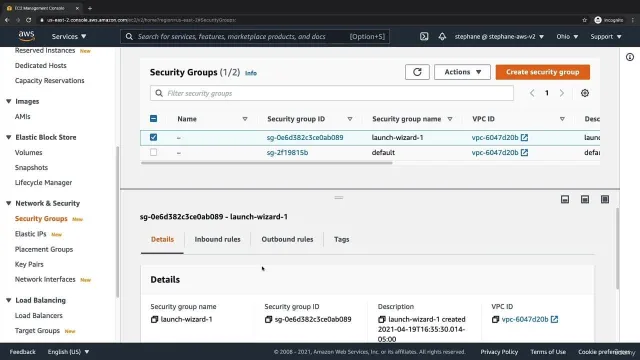The height and width of the screenshot is (360, 640).
Task: Copy the security group name launch-wizard-1
Action: [x=154, y=319]
